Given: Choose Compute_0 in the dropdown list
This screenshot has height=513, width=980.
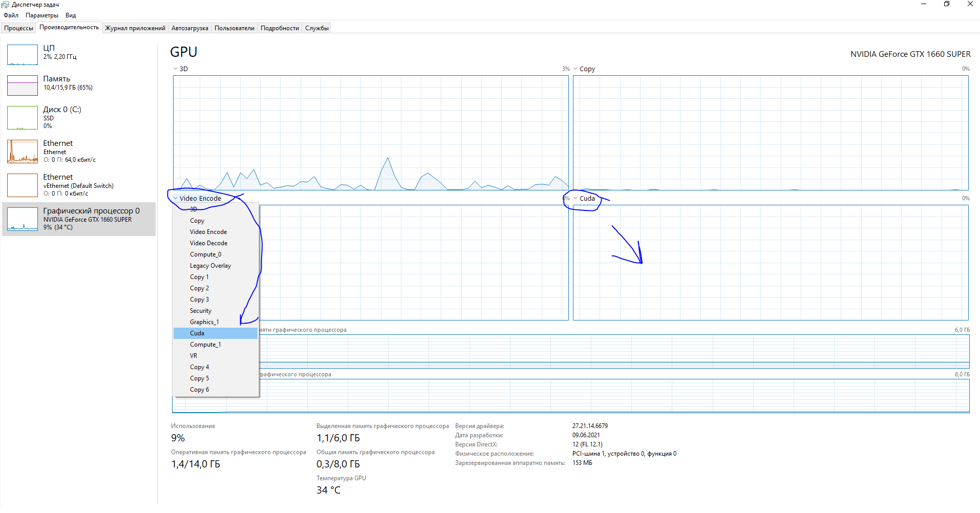Looking at the screenshot, I should coord(205,254).
